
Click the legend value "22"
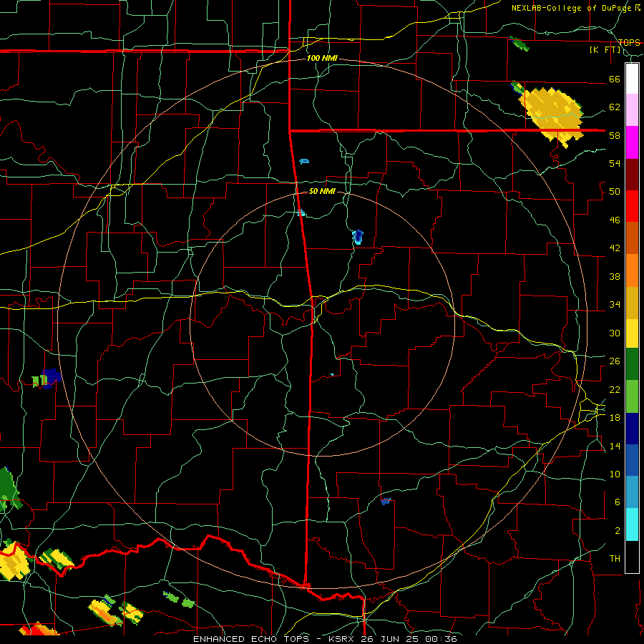click(x=615, y=389)
